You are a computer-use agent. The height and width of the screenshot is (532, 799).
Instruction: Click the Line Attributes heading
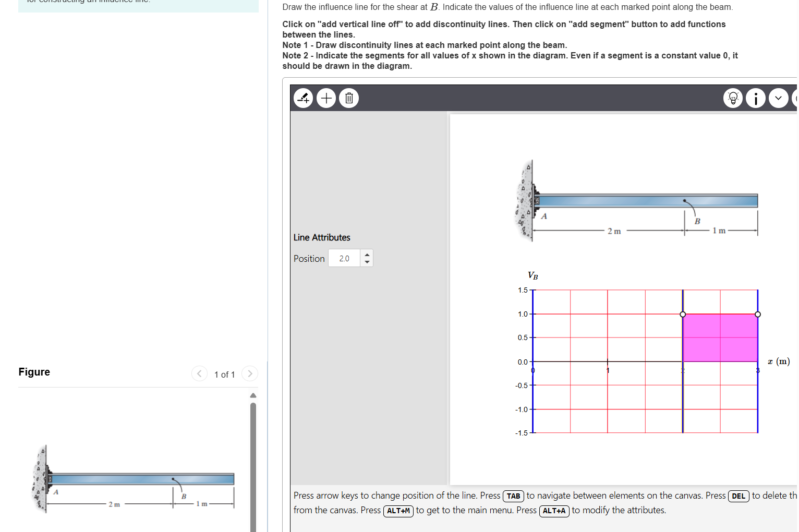(322, 237)
